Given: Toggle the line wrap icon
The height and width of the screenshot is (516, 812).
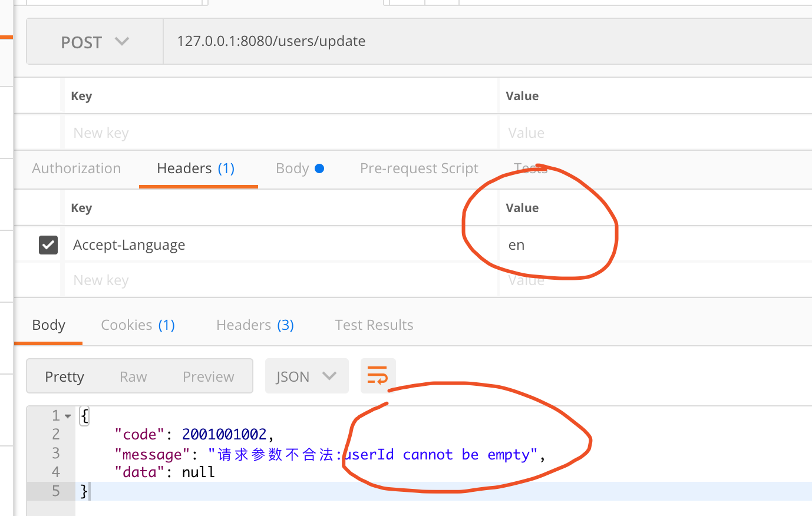Looking at the screenshot, I should pos(378,375).
